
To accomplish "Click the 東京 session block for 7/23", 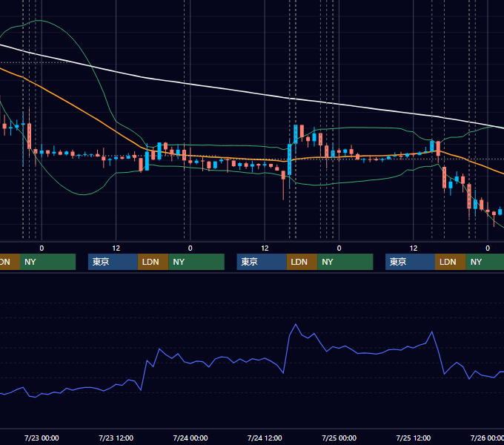I will [113, 262].
